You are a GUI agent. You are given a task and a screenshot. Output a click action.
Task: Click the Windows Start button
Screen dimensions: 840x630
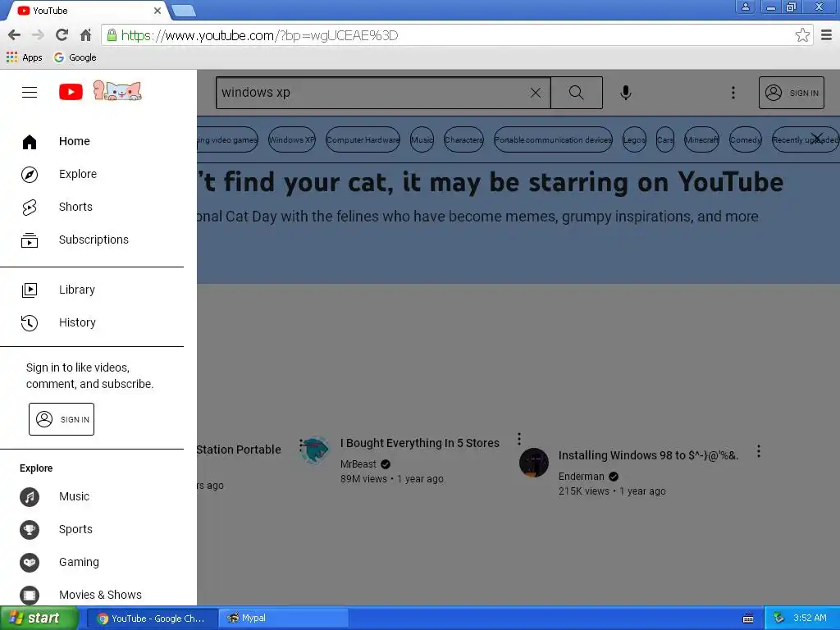(x=39, y=619)
